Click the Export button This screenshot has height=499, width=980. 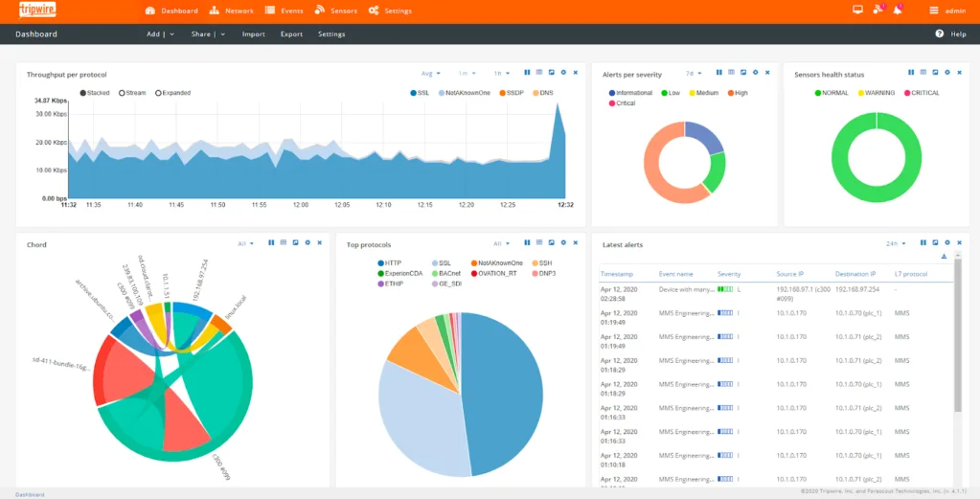pos(291,34)
